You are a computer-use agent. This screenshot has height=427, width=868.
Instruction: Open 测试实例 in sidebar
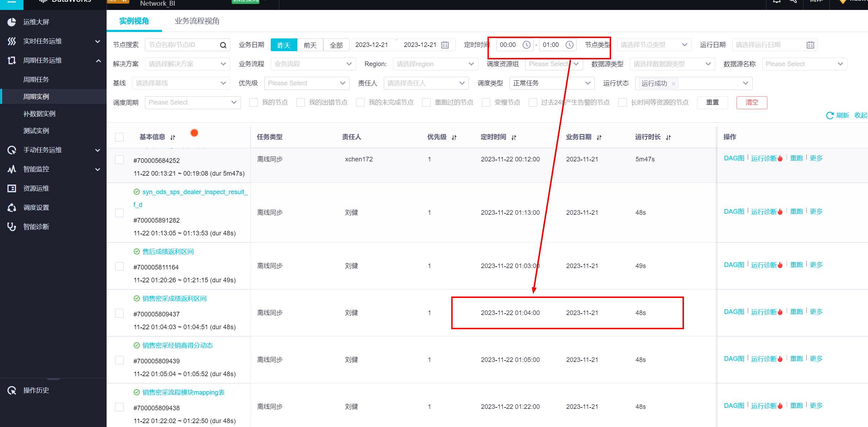point(36,131)
